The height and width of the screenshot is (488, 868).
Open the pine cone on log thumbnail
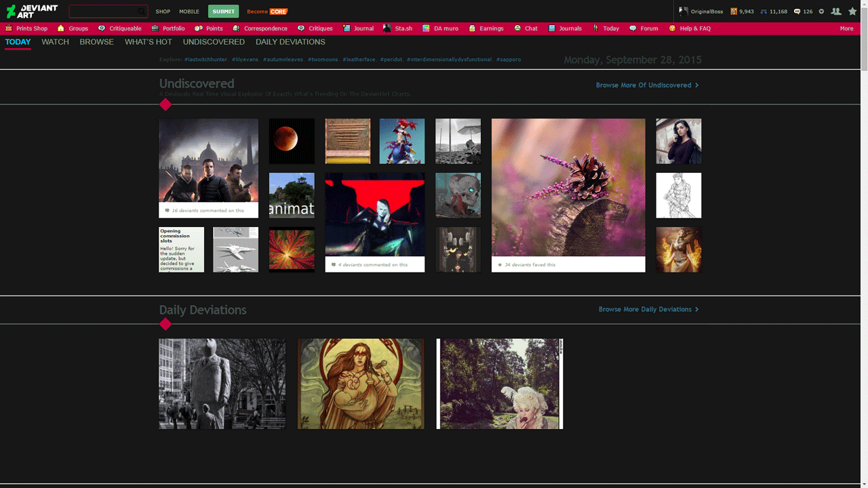(568, 188)
